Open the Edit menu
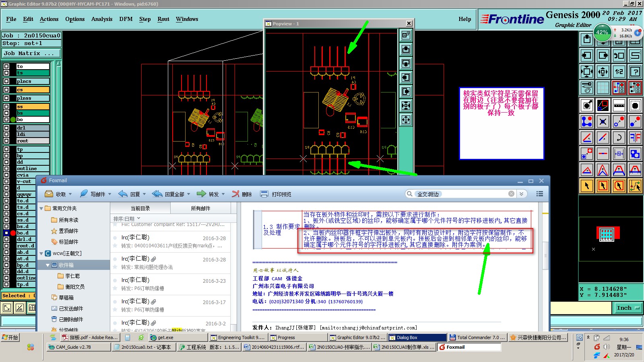644x362 pixels. tap(28, 19)
